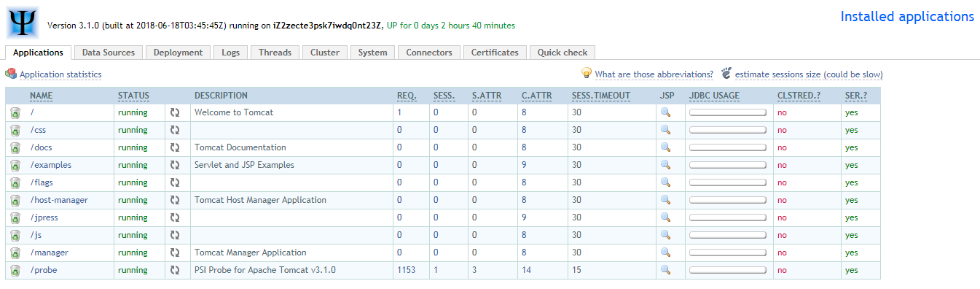Sort table by JDBC USAGE column header
The image size is (980, 289).
point(714,96)
